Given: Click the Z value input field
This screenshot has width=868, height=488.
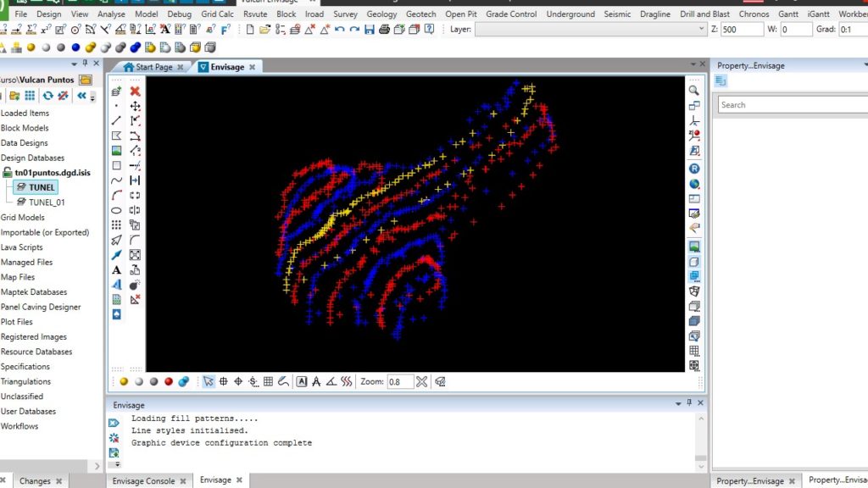Looking at the screenshot, I should pos(742,30).
